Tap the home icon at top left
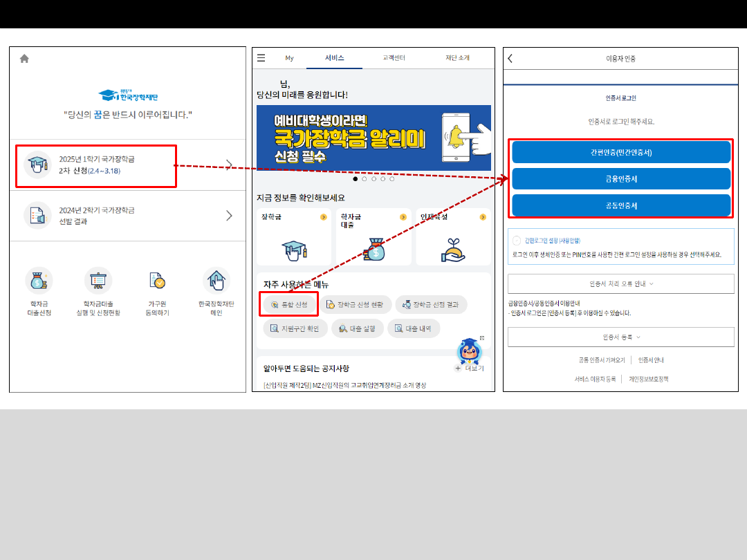The image size is (747, 560). click(x=24, y=59)
